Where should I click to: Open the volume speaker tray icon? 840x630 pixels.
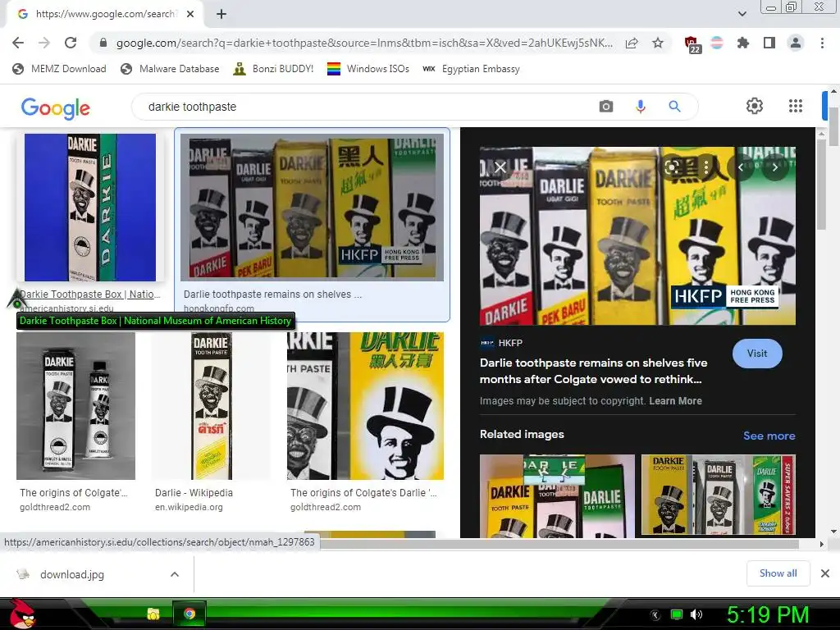[x=696, y=614]
